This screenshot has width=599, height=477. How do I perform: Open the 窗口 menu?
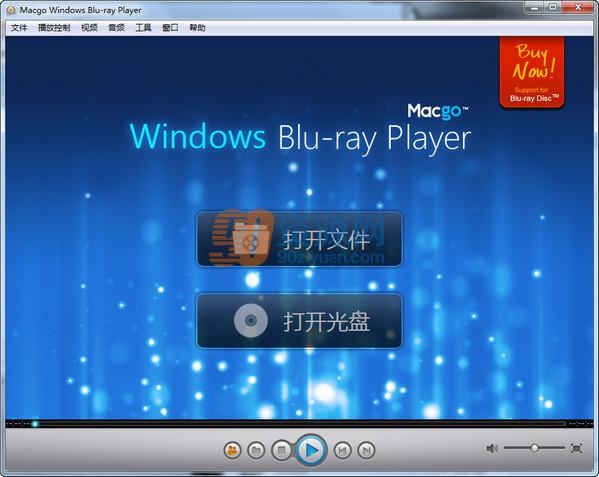click(170, 27)
